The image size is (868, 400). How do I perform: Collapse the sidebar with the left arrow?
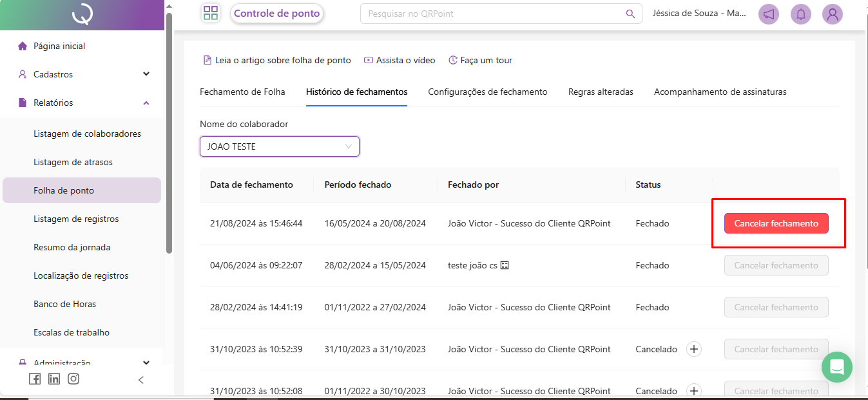tap(141, 380)
